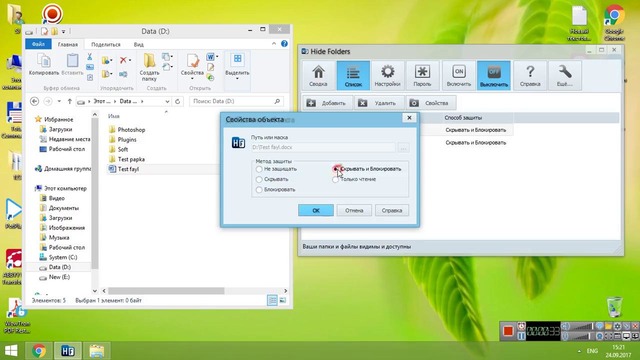Click the Способ защиты column header

click(463, 118)
